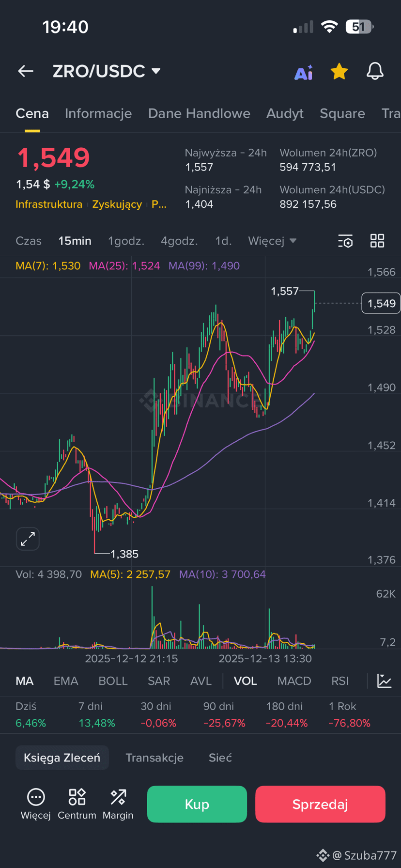The height and width of the screenshot is (868, 401).
Task: Tap the back arrow icon
Action: [26, 71]
